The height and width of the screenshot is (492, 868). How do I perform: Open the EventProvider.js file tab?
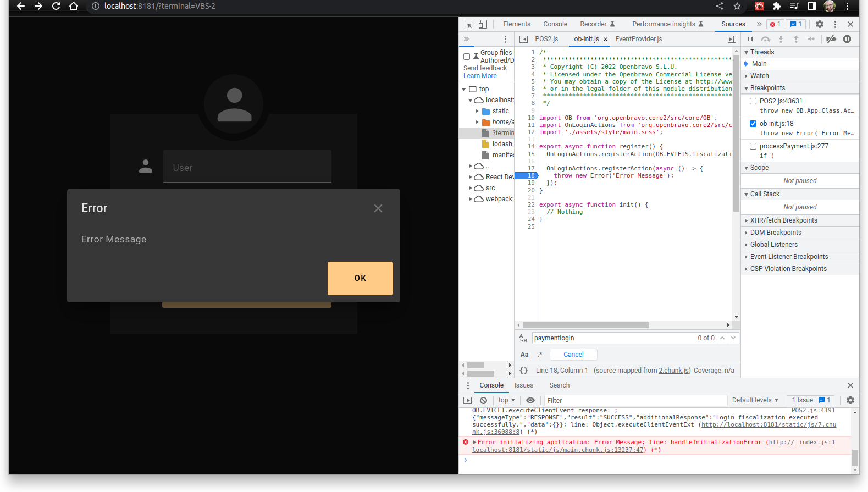[x=638, y=39]
